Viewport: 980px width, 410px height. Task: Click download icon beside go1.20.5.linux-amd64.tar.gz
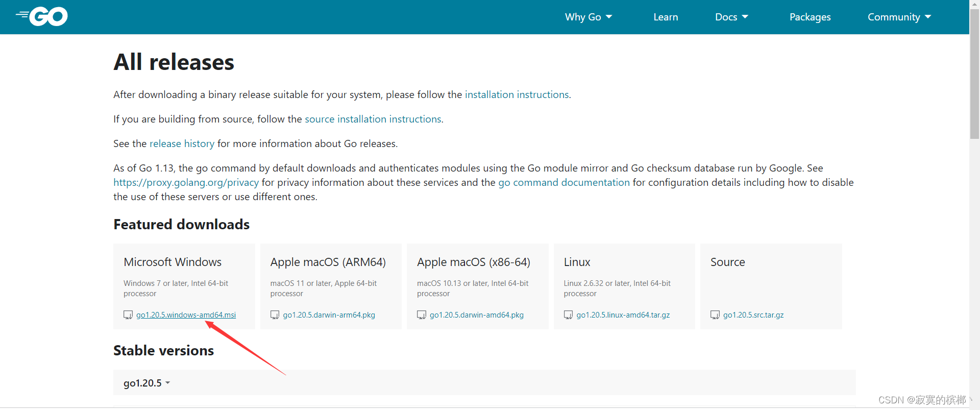tap(568, 315)
